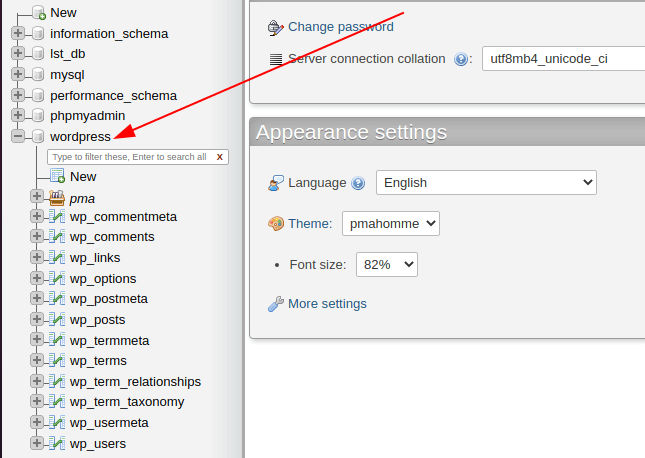Open the Change password link

click(341, 27)
